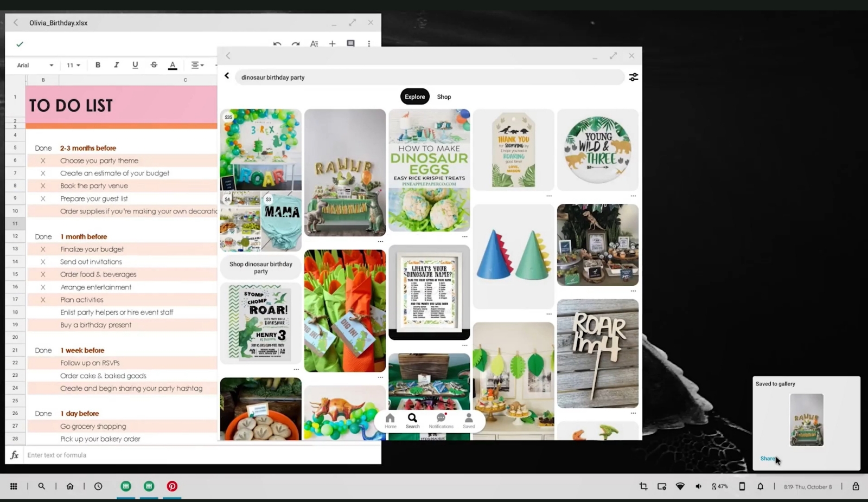868x502 pixels.
Task: Open taskbar search
Action: coord(41,486)
